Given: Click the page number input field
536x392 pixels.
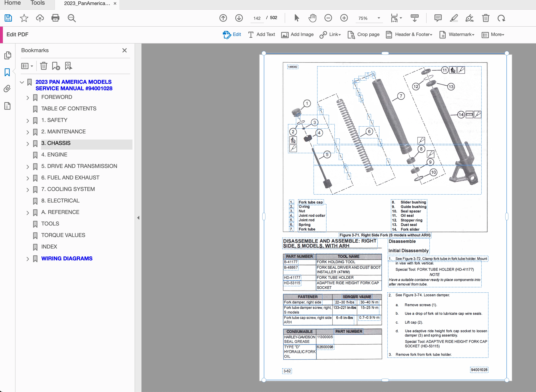Looking at the screenshot, I should [x=257, y=18].
